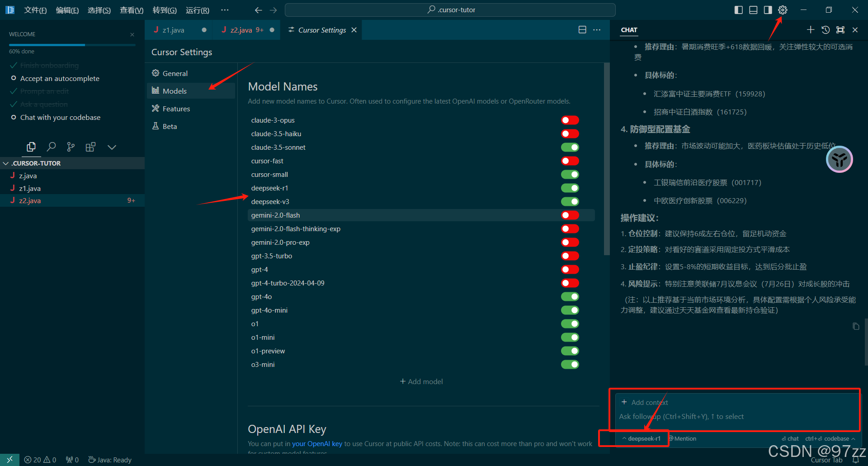Toggle the right AI pane layout icon

[x=768, y=10]
